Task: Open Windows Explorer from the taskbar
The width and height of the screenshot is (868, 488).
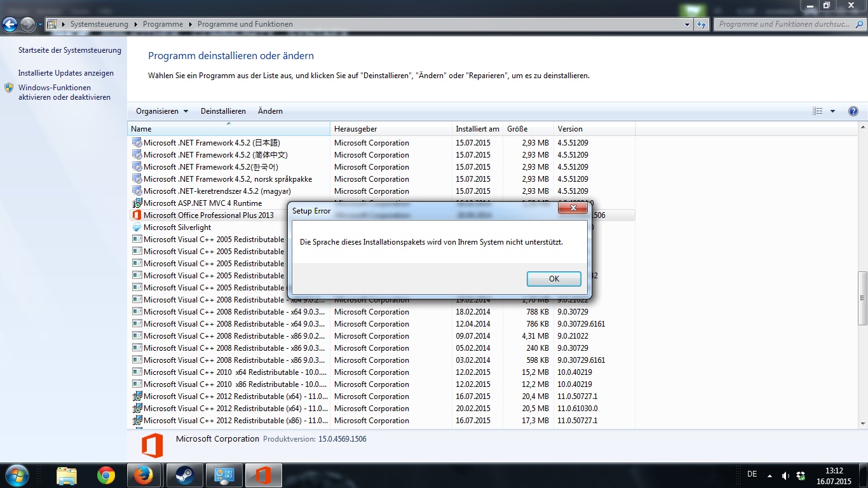Action: point(67,475)
